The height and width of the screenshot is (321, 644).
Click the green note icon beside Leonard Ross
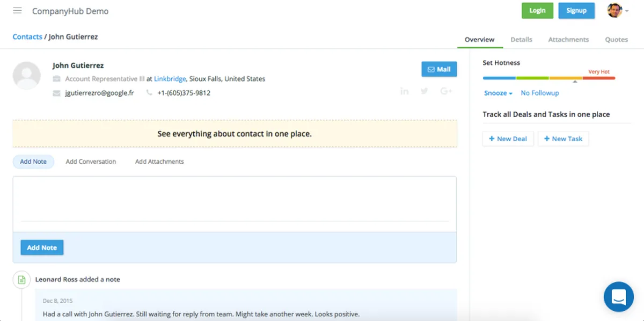[x=21, y=280]
